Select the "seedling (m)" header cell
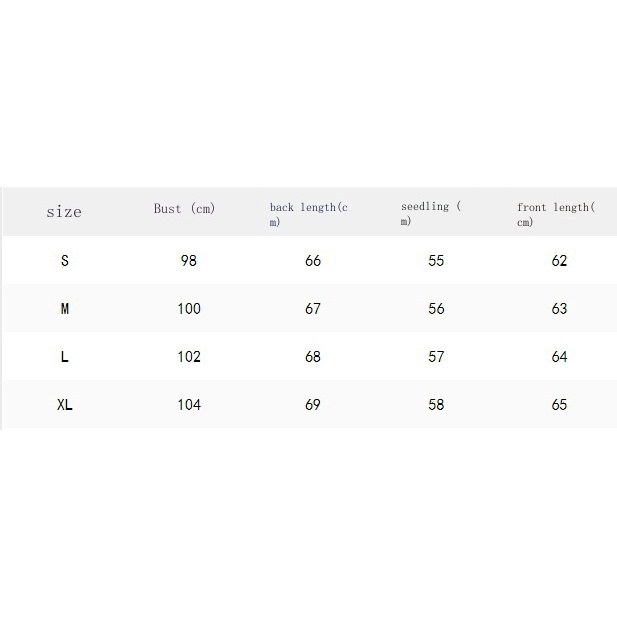This screenshot has width=617, height=617. [431, 214]
